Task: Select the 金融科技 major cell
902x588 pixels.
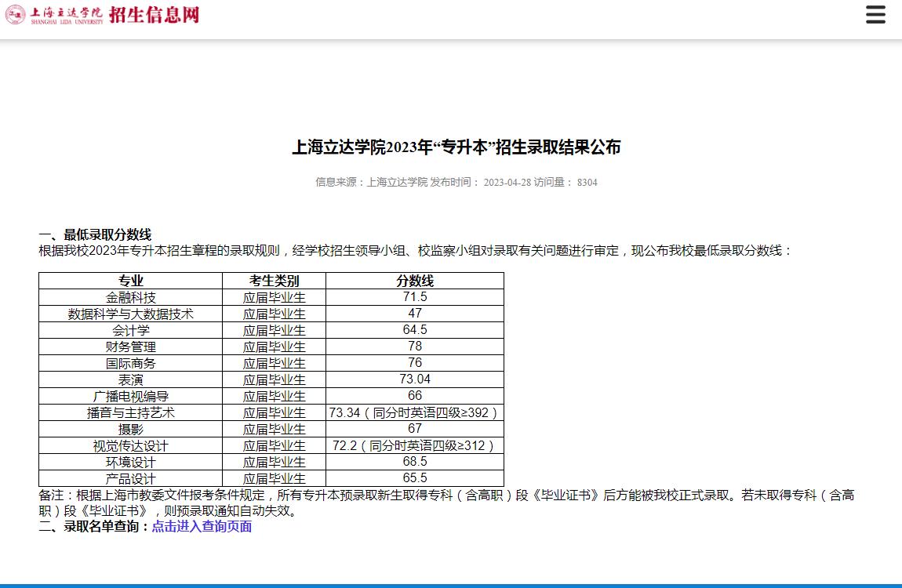Action: click(130, 297)
